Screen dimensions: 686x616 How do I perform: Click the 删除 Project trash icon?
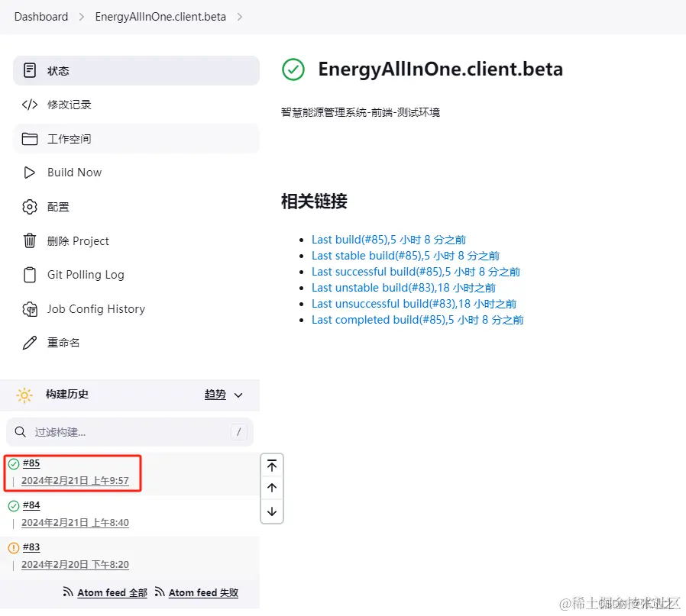[29, 241]
